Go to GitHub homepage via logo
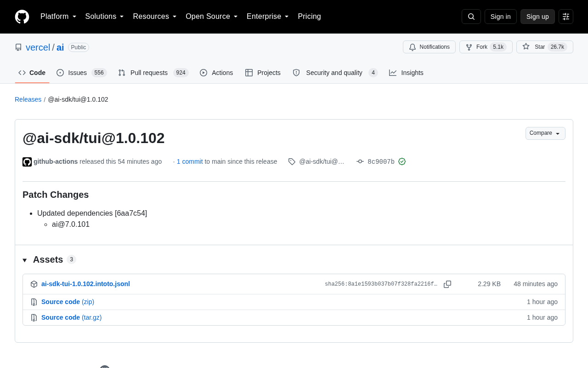Screen dimensions: 588x368 [x=22, y=17]
